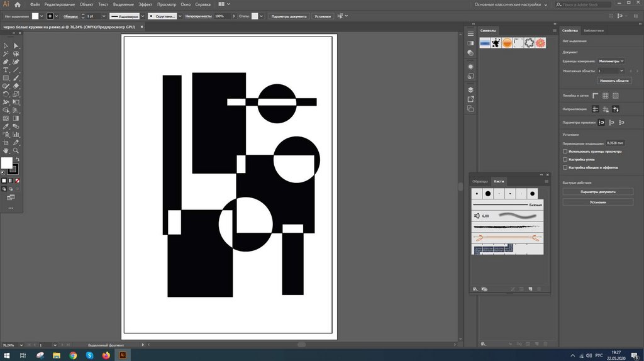Click the flower symbol thumbnail
644x361 pixels.
[x=540, y=43]
